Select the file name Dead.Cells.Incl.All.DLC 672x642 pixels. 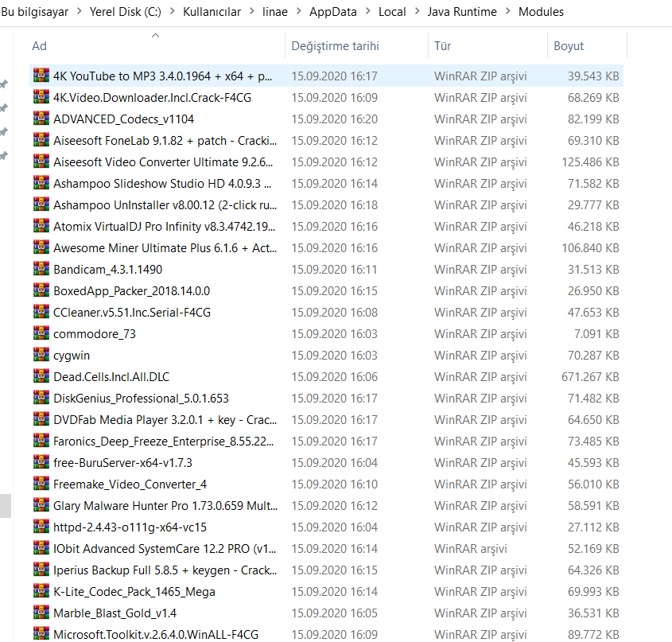click(x=111, y=376)
